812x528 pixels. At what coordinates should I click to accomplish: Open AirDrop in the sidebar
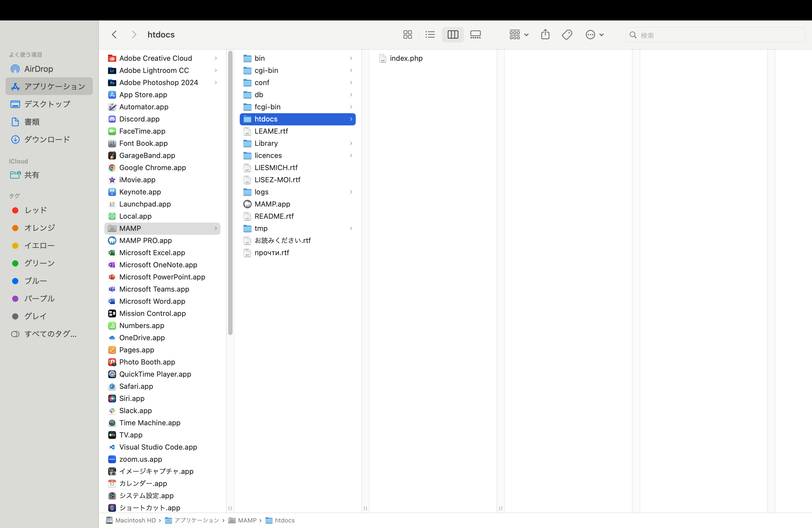click(x=49, y=69)
